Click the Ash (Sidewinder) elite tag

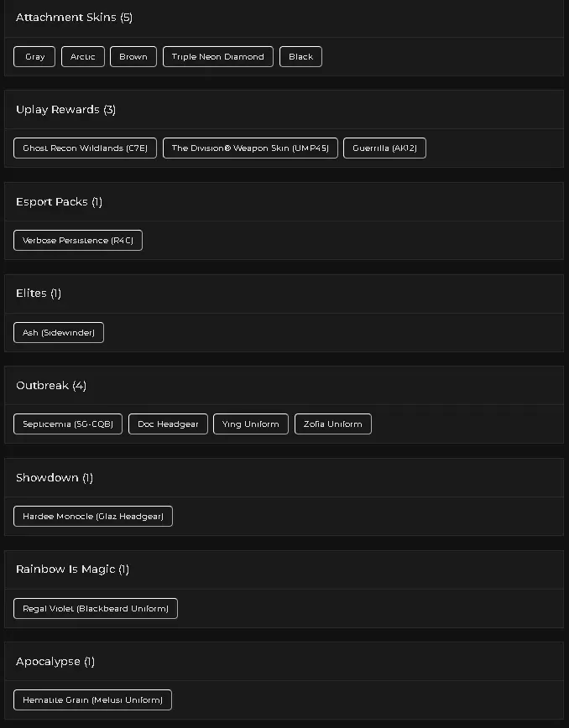pos(59,332)
